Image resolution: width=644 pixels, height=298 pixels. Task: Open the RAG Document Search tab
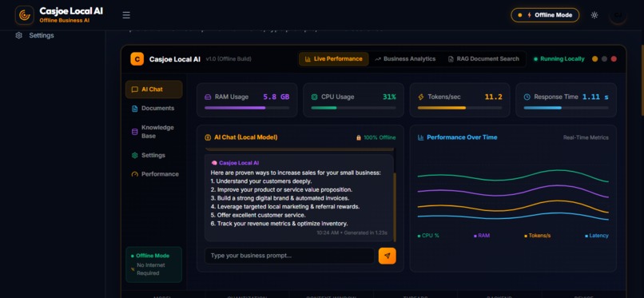pos(484,58)
